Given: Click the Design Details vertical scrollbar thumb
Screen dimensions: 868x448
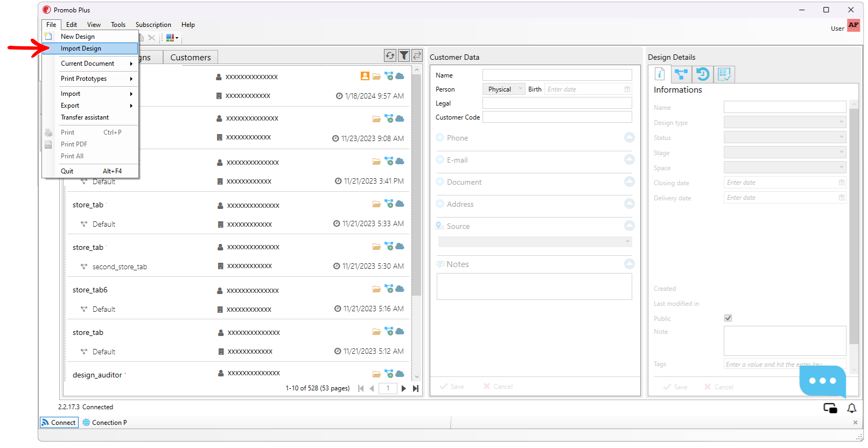Looking at the screenshot, I should click(x=853, y=227).
